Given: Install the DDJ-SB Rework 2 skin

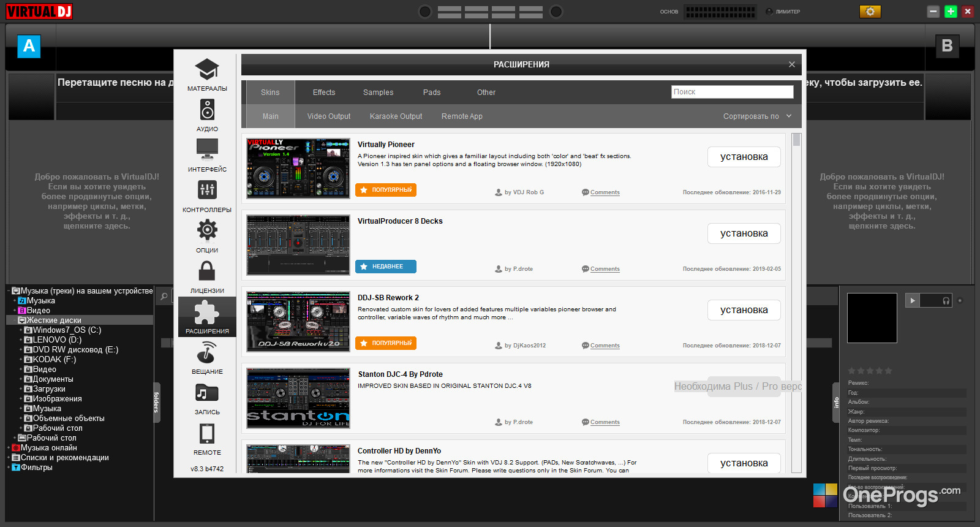Looking at the screenshot, I should 744,310.
